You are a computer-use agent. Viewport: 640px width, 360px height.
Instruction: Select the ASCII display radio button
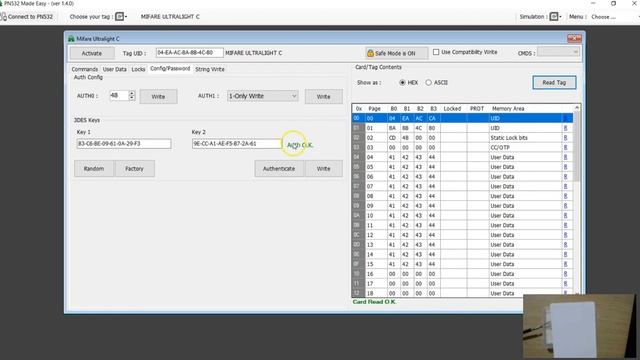pyautogui.click(x=428, y=82)
